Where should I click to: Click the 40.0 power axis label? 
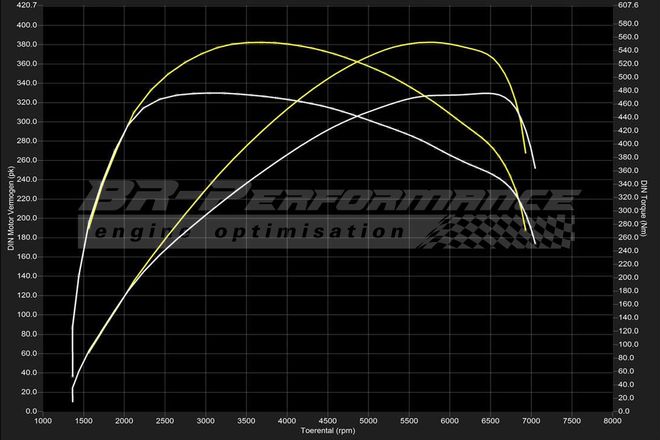[29, 373]
